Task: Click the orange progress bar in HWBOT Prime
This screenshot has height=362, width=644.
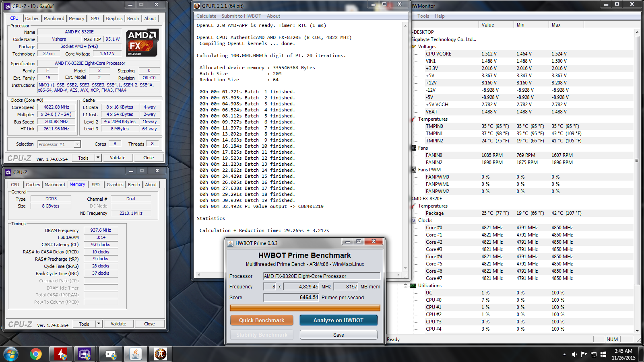Action: tap(305, 308)
